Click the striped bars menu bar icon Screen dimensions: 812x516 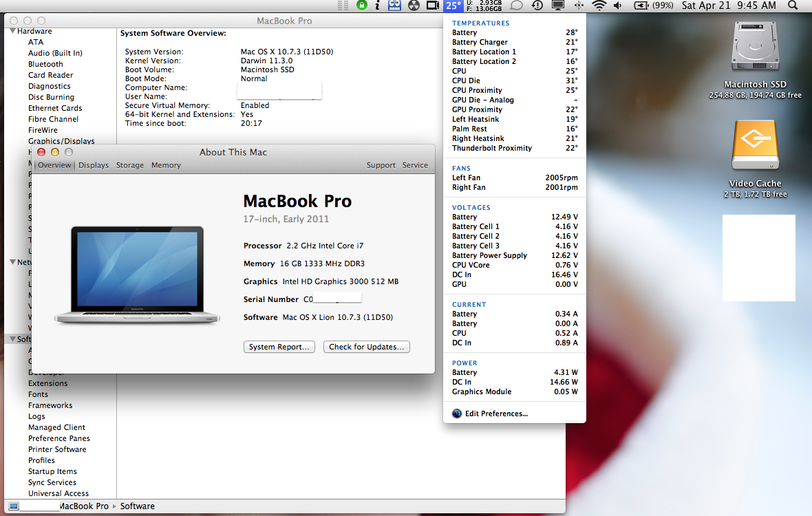point(343,6)
